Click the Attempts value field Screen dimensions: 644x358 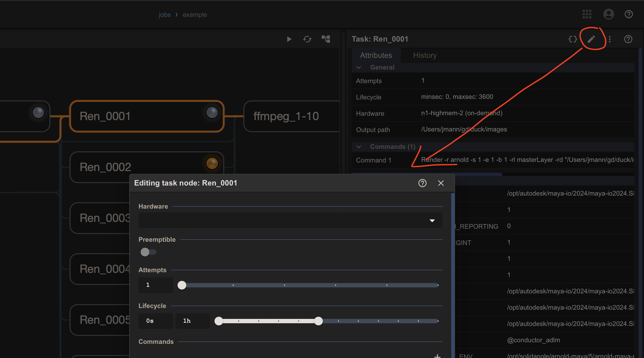click(x=156, y=285)
